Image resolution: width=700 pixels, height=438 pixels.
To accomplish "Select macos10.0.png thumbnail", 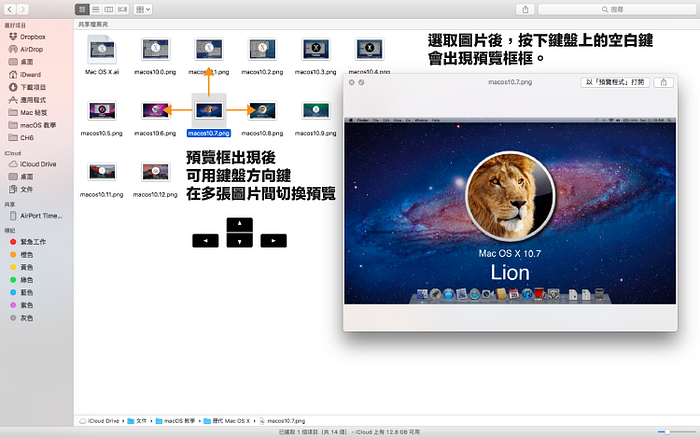I will [155, 49].
